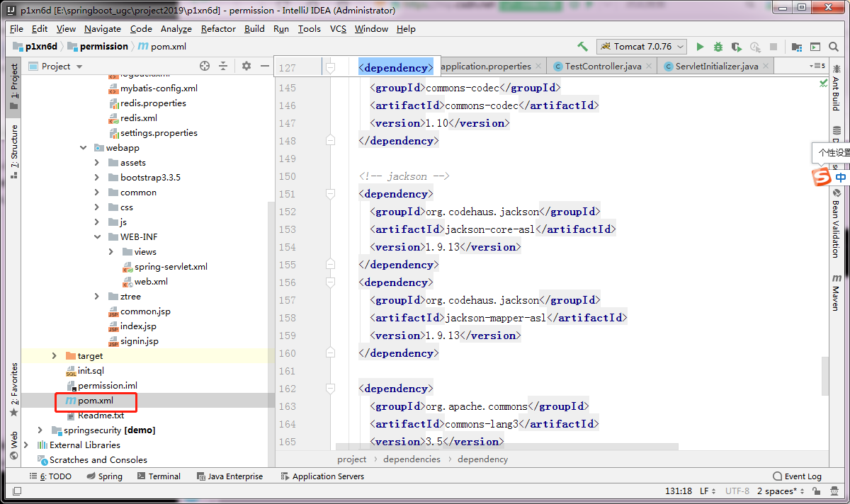Open the Refactor menu

(218, 29)
